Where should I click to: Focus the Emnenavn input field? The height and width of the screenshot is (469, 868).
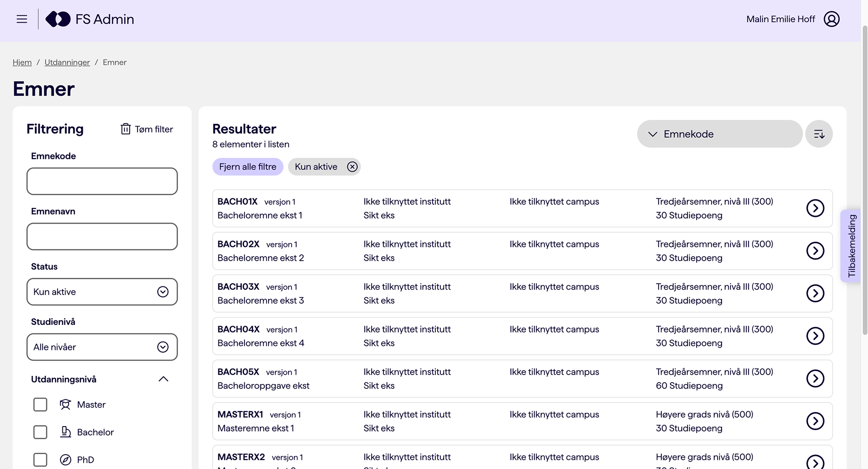102,236
